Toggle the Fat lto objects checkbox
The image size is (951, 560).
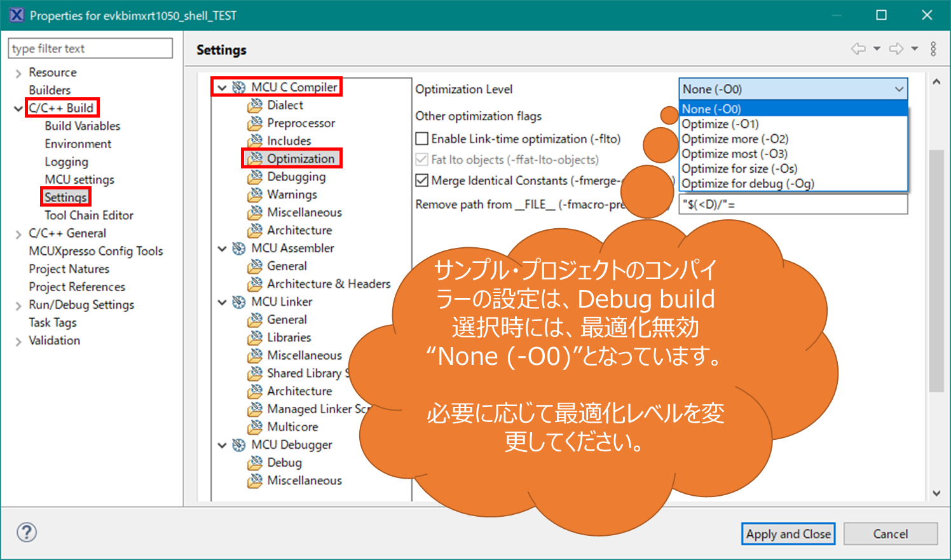point(421,160)
